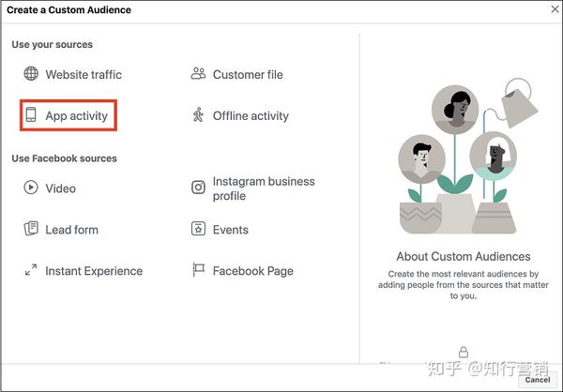Select the App activity label
563x392 pixels.
point(77,116)
